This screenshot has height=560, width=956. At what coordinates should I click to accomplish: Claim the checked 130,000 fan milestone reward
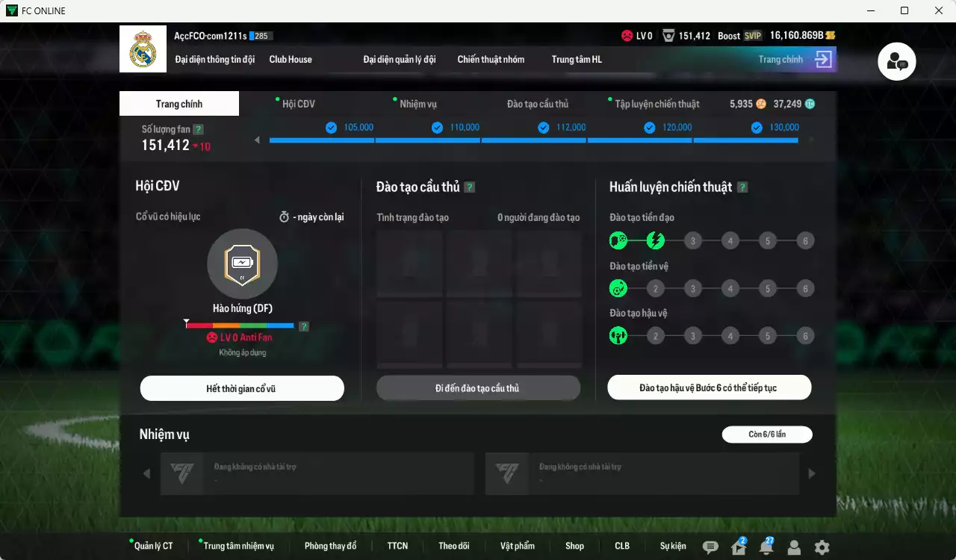[755, 128]
